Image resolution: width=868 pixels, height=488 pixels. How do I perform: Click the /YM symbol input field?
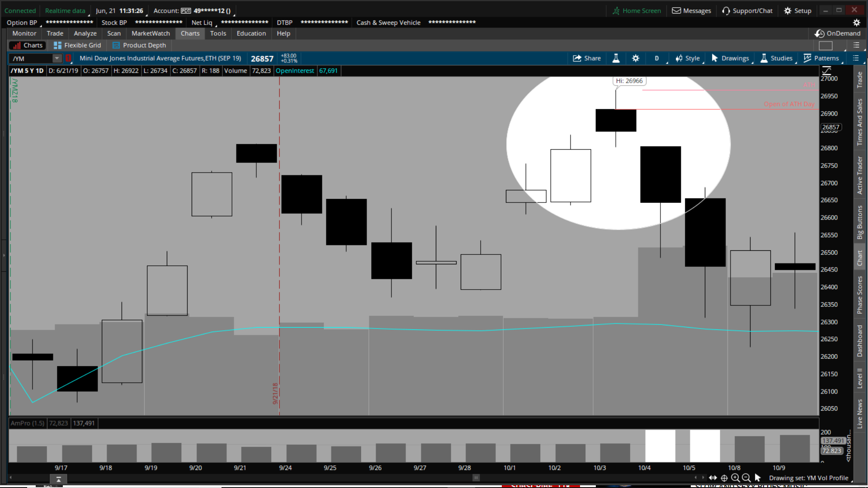click(32, 58)
